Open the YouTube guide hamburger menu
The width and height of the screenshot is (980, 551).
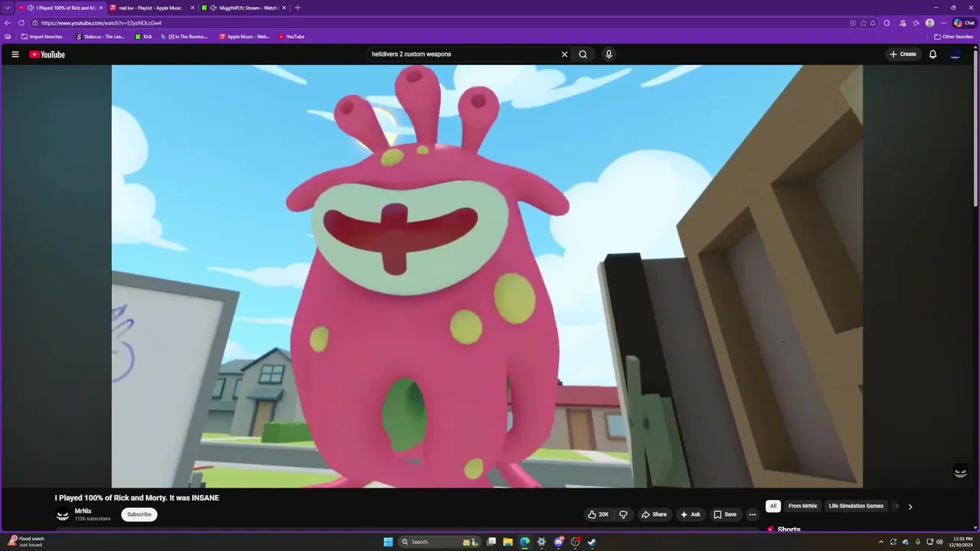15,54
